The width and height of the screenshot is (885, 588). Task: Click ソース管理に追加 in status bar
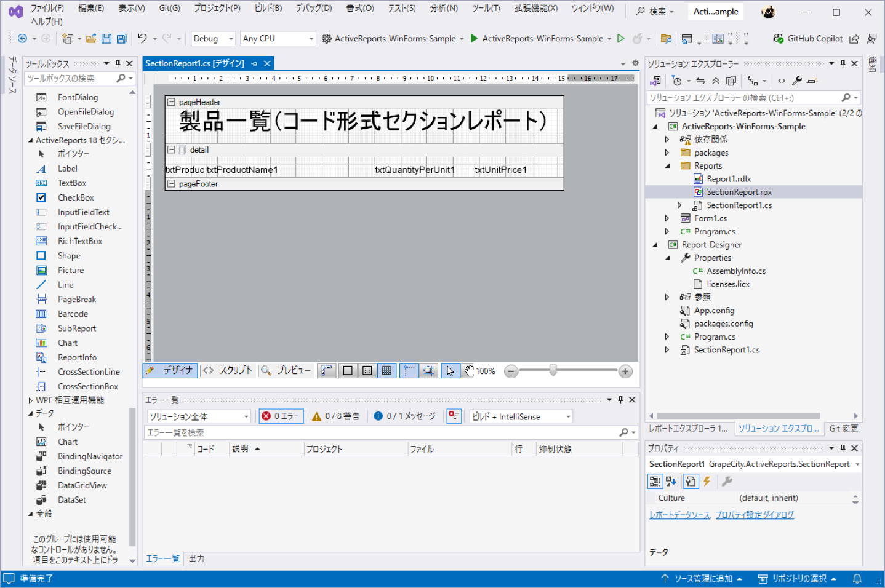(701, 579)
